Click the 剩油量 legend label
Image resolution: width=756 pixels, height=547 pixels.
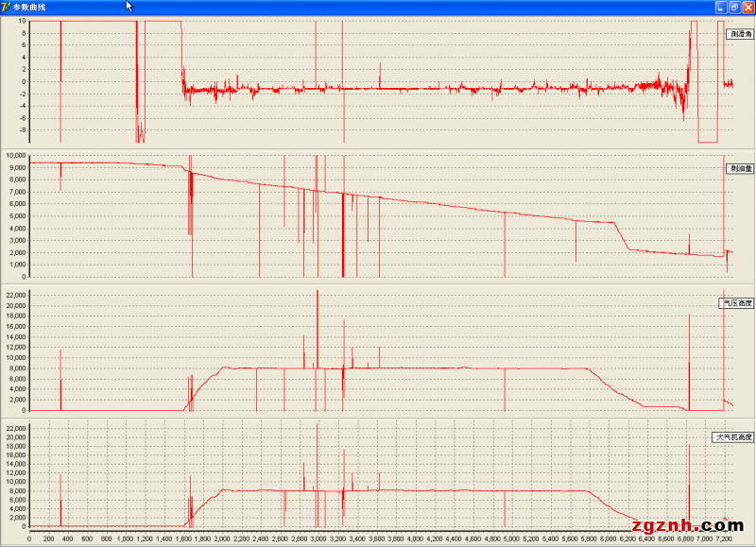740,168
